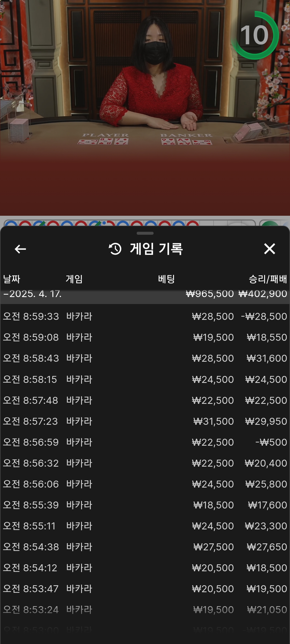The height and width of the screenshot is (644, 290).
Task: Select the 오전 8:58:15 game entry
Action: pos(145,379)
